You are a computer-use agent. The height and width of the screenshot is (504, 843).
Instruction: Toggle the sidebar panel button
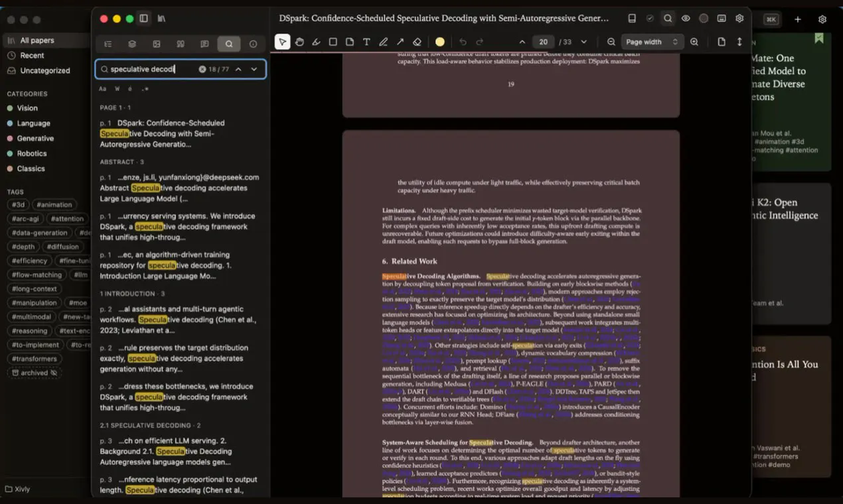click(144, 19)
